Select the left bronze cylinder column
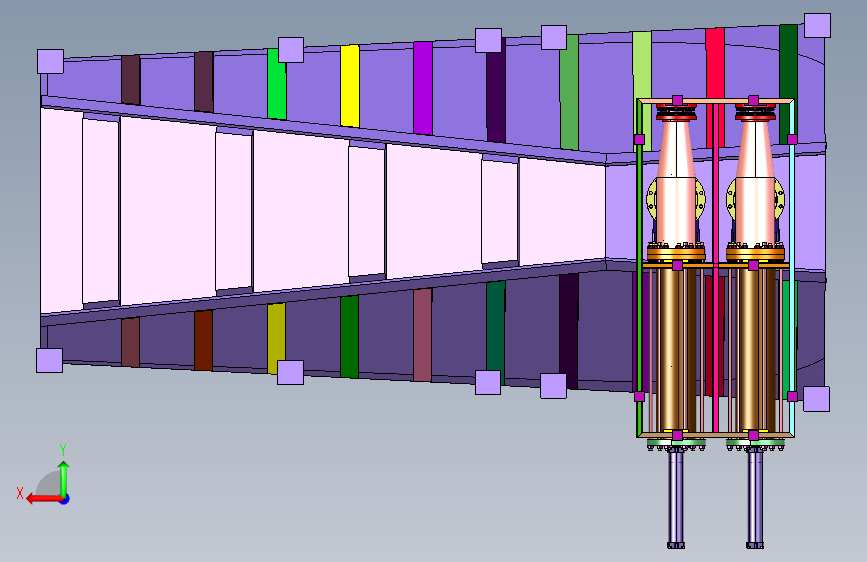Screen dimensions: 867x562 coord(677,348)
